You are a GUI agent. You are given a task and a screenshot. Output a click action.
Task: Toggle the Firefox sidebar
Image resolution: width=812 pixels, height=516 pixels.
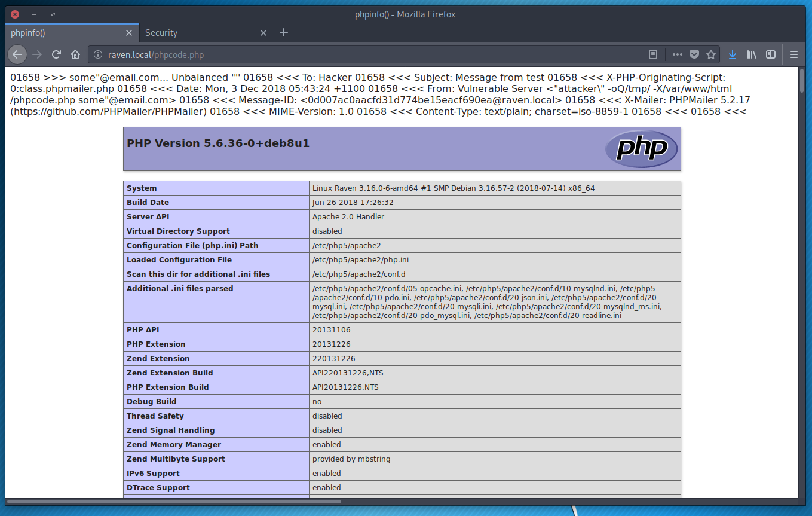click(771, 54)
